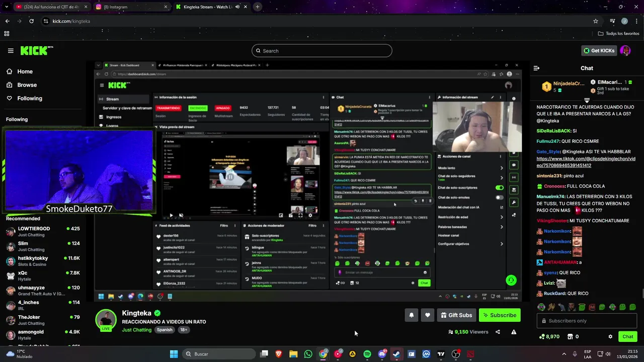Click the Kick search field

click(322, 51)
